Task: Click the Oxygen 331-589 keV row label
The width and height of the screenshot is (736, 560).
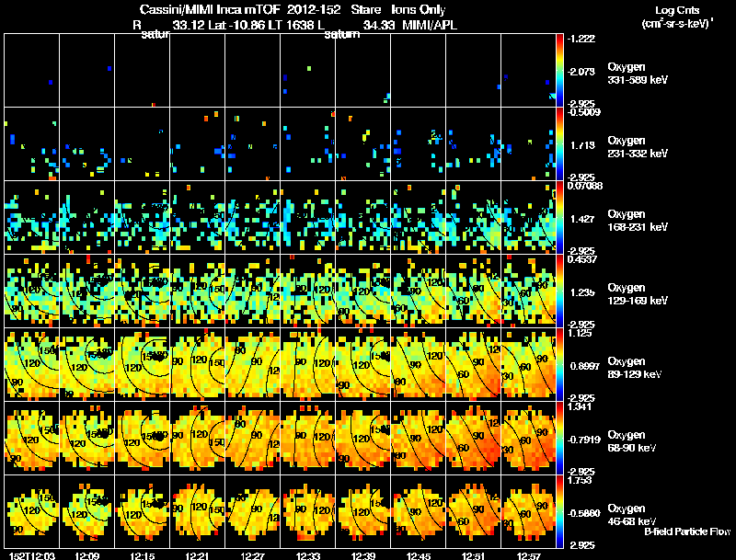Action: (638, 74)
